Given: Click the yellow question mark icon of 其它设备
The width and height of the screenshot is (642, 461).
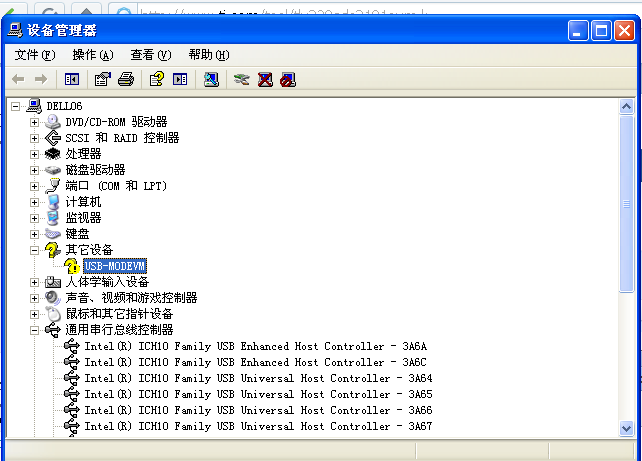Looking at the screenshot, I should click(x=53, y=250).
